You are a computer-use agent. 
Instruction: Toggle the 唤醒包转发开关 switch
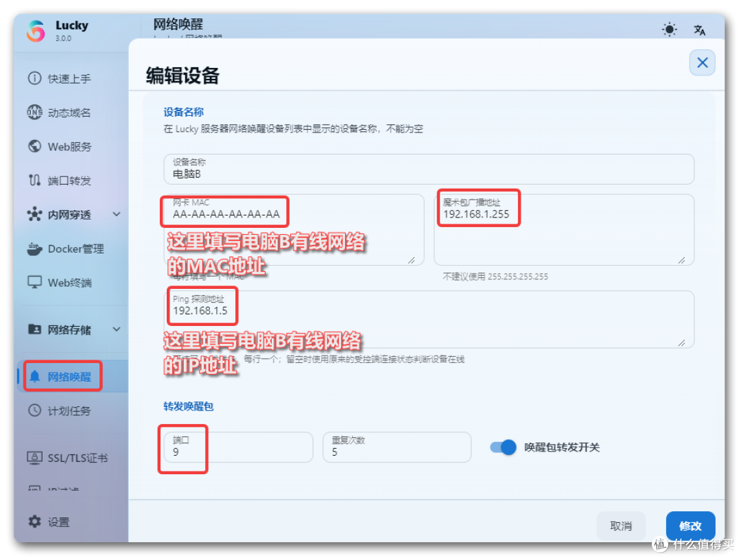(x=503, y=447)
